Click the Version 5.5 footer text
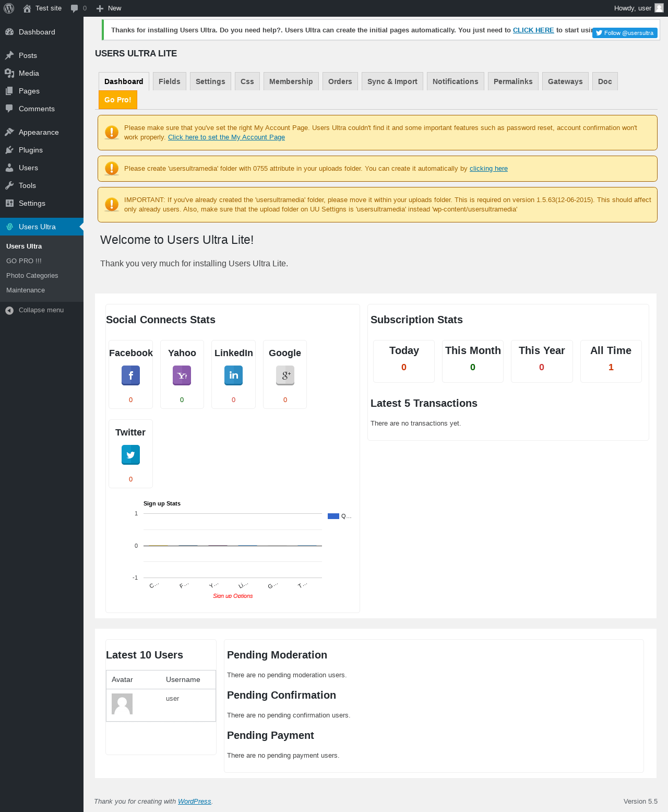The height and width of the screenshot is (812, 668). (x=640, y=802)
